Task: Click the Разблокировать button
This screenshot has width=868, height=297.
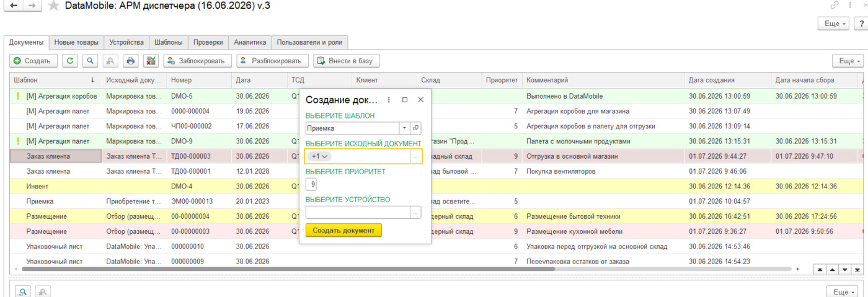Action: tap(272, 61)
